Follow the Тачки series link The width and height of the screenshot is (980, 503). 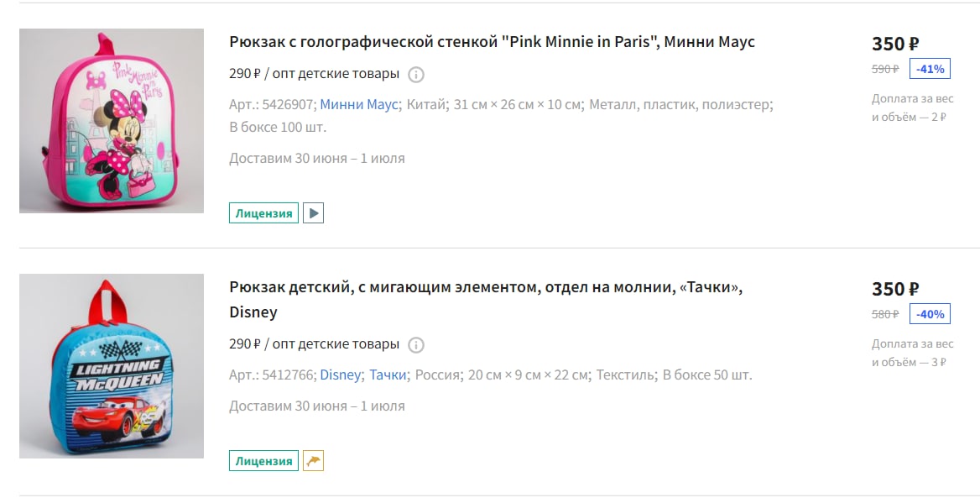[388, 375]
